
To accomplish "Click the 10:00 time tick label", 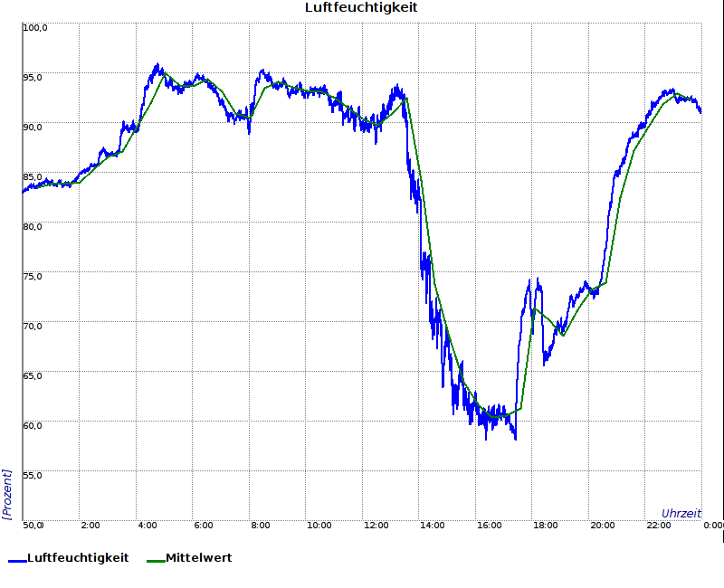I will pyautogui.click(x=319, y=526).
